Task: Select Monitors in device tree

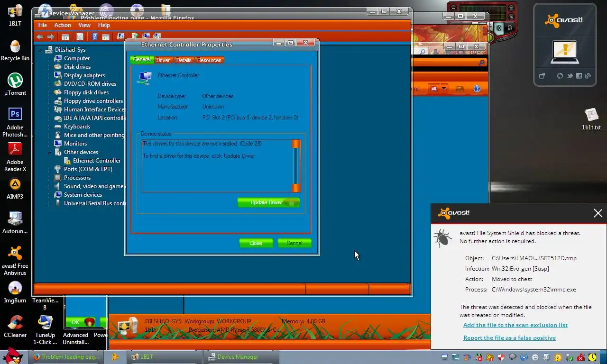Action: pos(75,144)
